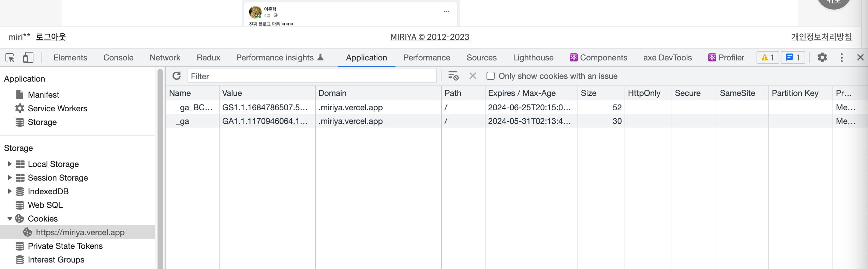This screenshot has height=269, width=868.
Task: Clear all cookies icon
Action: (x=453, y=76)
